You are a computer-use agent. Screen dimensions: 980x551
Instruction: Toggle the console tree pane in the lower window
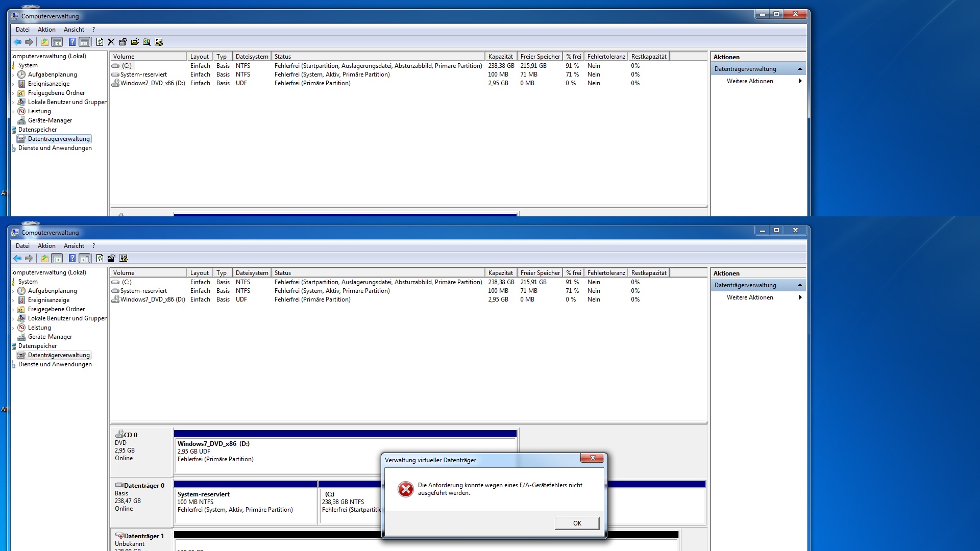point(57,259)
